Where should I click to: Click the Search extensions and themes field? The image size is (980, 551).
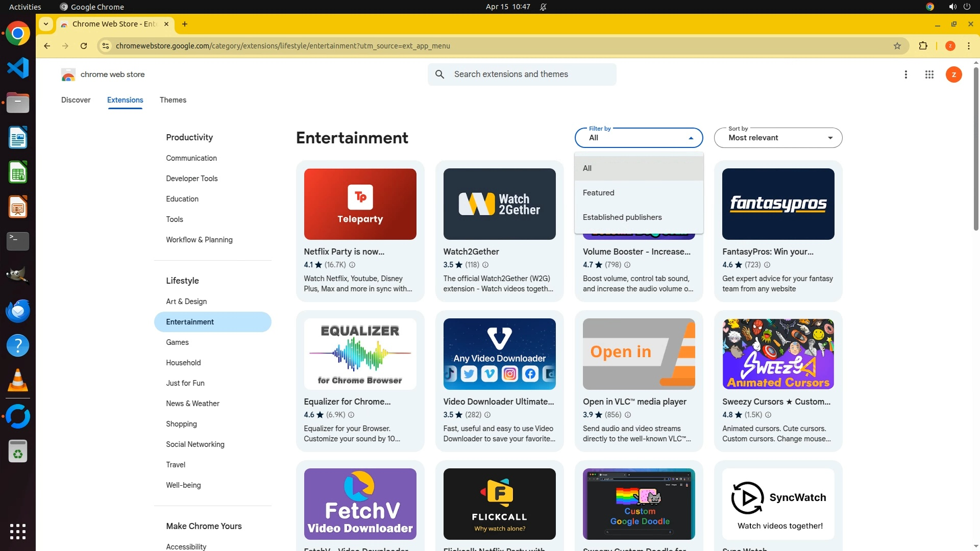click(531, 74)
